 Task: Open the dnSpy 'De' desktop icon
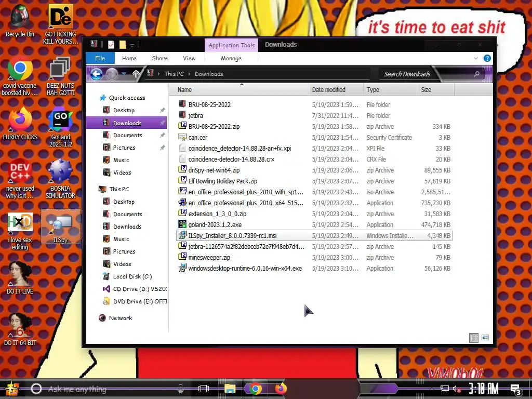[x=60, y=24]
